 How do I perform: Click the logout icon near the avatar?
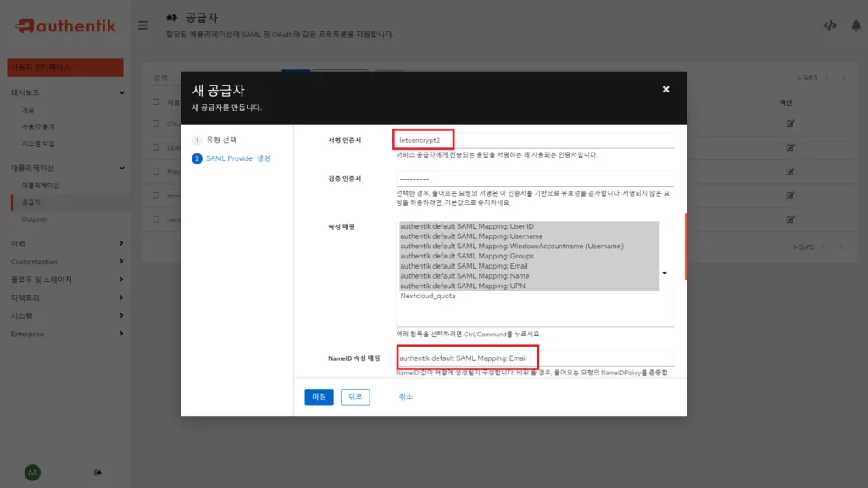[98, 472]
